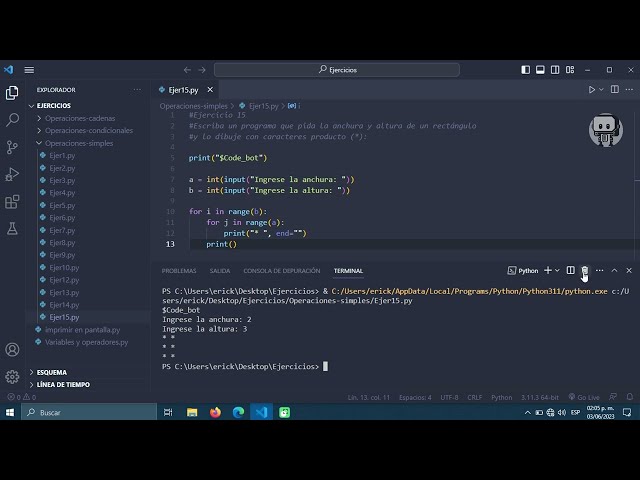Switch to the PROBLEMAS panel tab

click(x=179, y=271)
